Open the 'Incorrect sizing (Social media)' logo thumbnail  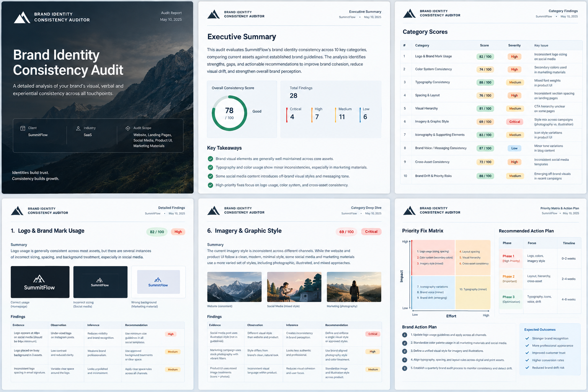100,282
